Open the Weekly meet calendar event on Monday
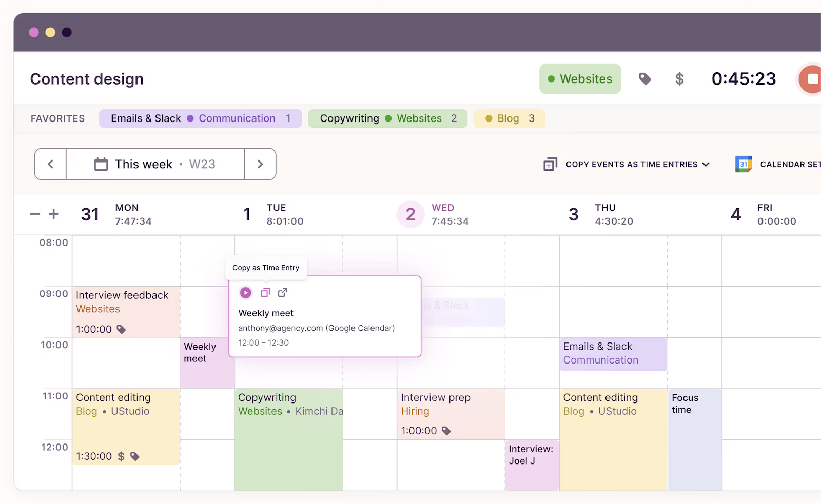 point(207,363)
